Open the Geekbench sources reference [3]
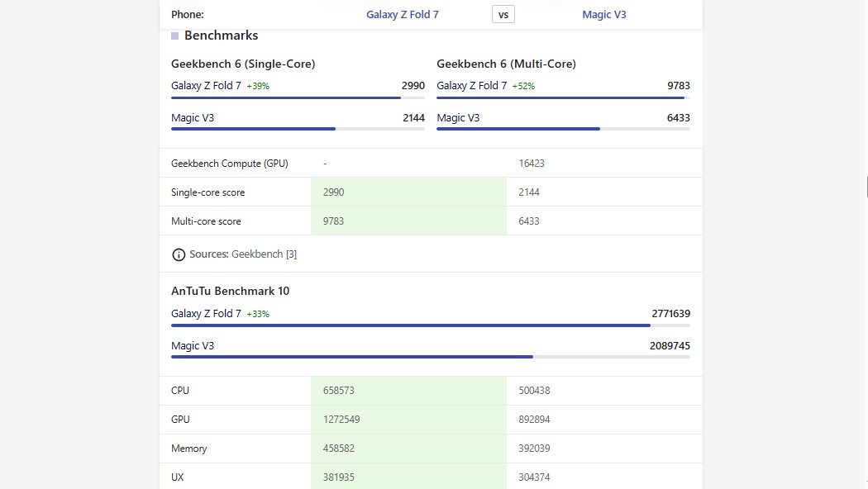This screenshot has height=489, width=868. [x=291, y=254]
